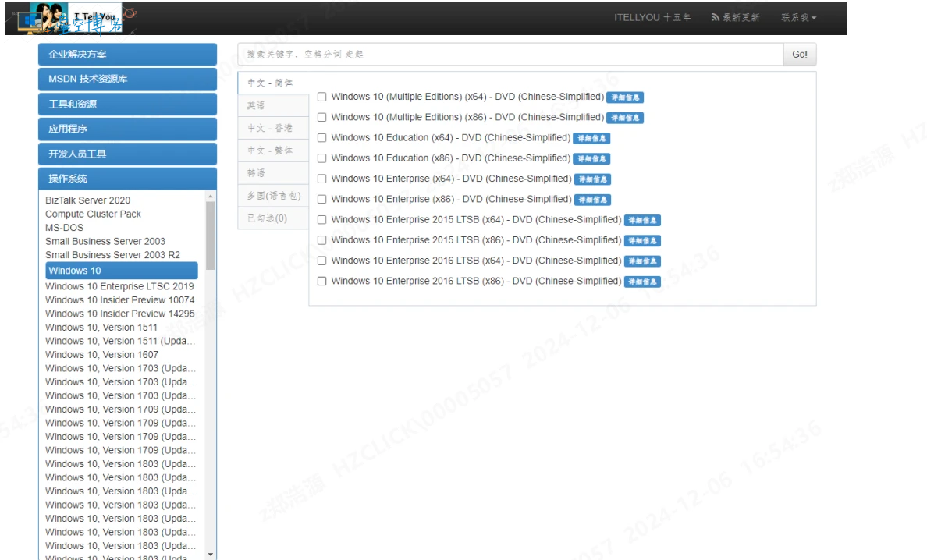Switch to the 中文 - 香港 language tab
Screen dimensions: 927x560
[x=273, y=128]
